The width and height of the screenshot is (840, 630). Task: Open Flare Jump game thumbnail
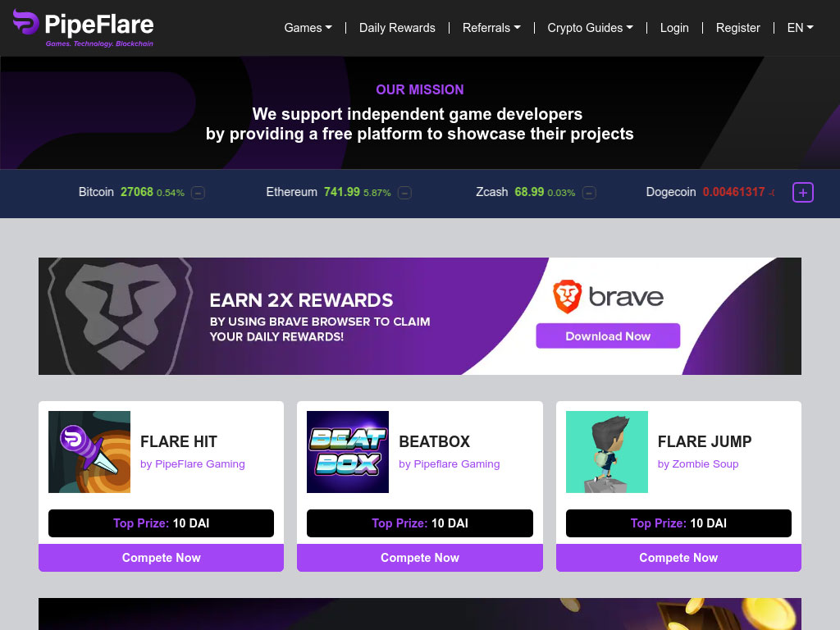(607, 452)
